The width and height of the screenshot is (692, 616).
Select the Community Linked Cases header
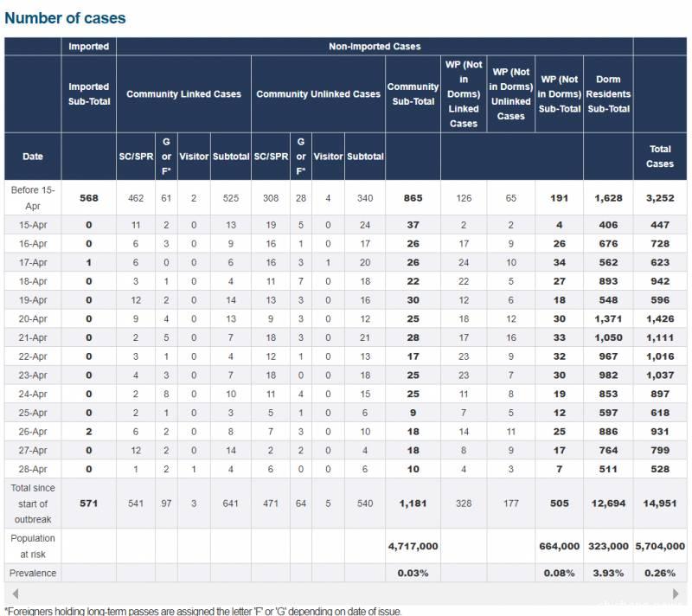[183, 94]
